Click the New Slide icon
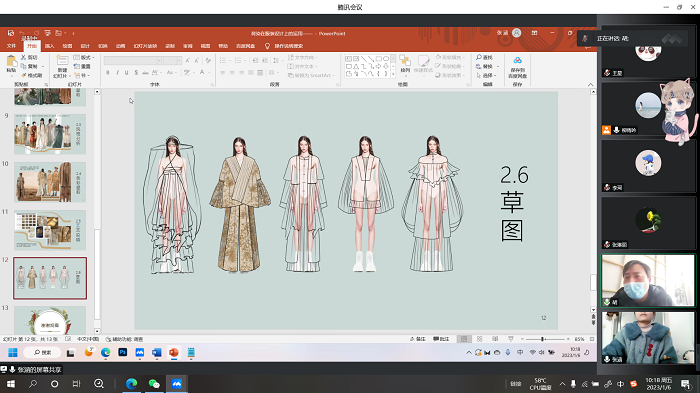This screenshot has width=700, height=393. pyautogui.click(x=62, y=61)
